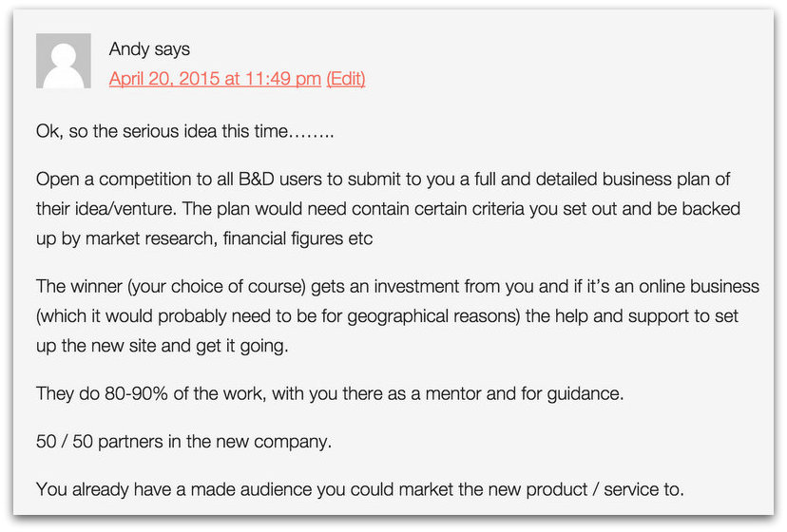This screenshot has height=532, width=787.
Task: Click the "financial figures etc" text
Action: click(298, 238)
